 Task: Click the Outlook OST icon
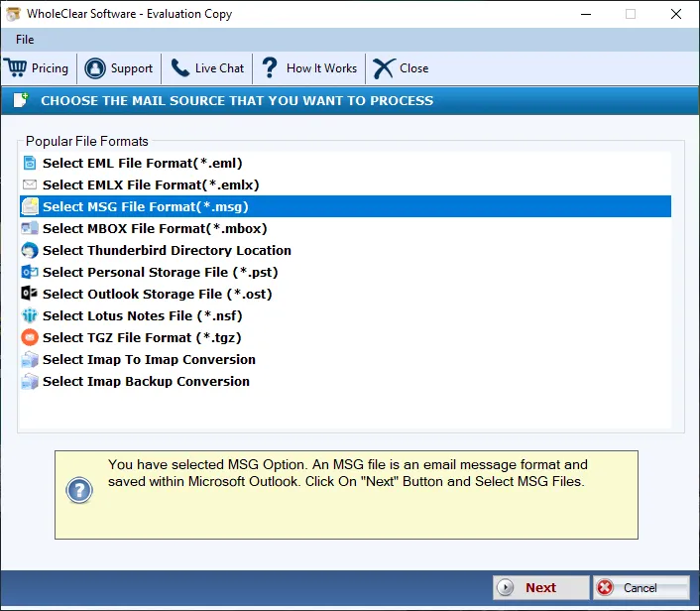coord(30,294)
